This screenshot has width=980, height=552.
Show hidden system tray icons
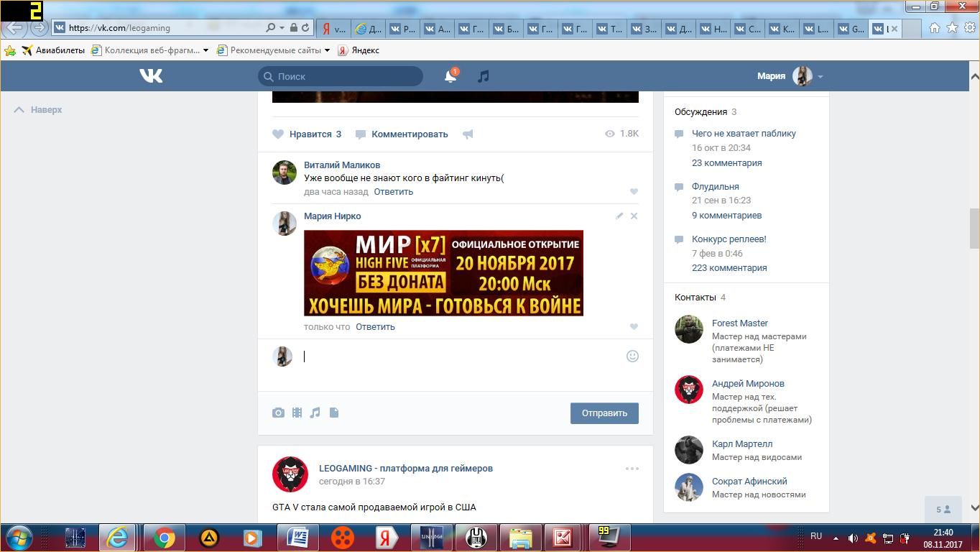(836, 538)
